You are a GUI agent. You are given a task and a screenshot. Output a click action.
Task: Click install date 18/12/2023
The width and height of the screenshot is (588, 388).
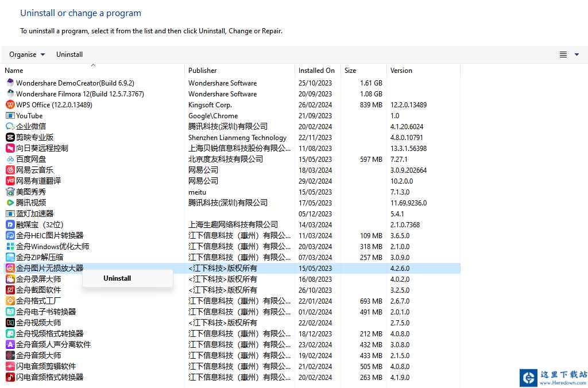click(x=315, y=333)
